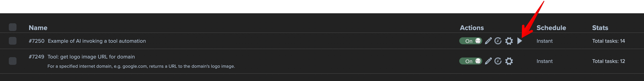Click the Stats column header
The width and height of the screenshot is (644, 81).
[x=600, y=28]
